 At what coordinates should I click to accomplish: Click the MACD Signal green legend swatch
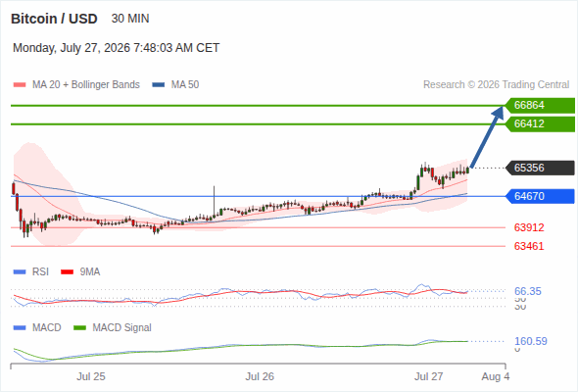tap(79, 328)
